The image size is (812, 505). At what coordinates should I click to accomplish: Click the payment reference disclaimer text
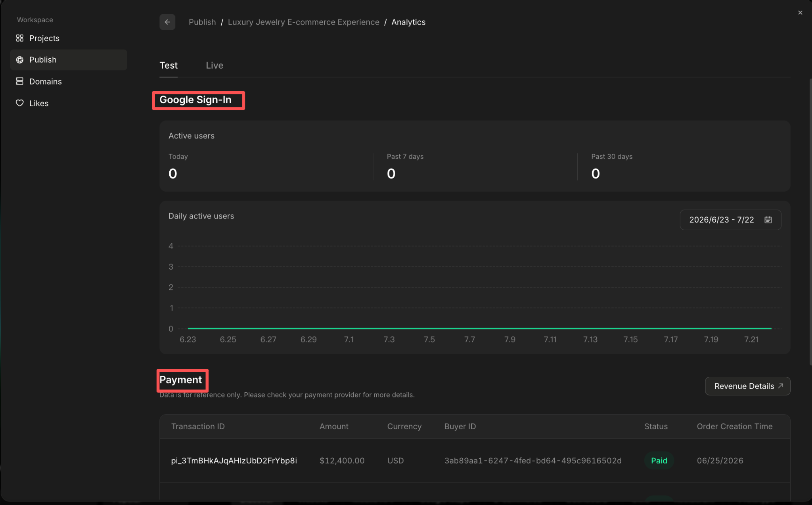(x=287, y=395)
